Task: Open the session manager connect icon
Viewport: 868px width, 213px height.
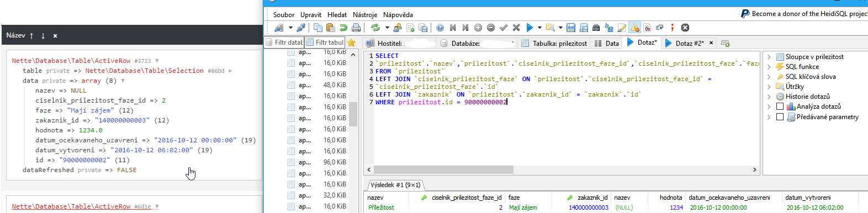Action: pos(279,28)
